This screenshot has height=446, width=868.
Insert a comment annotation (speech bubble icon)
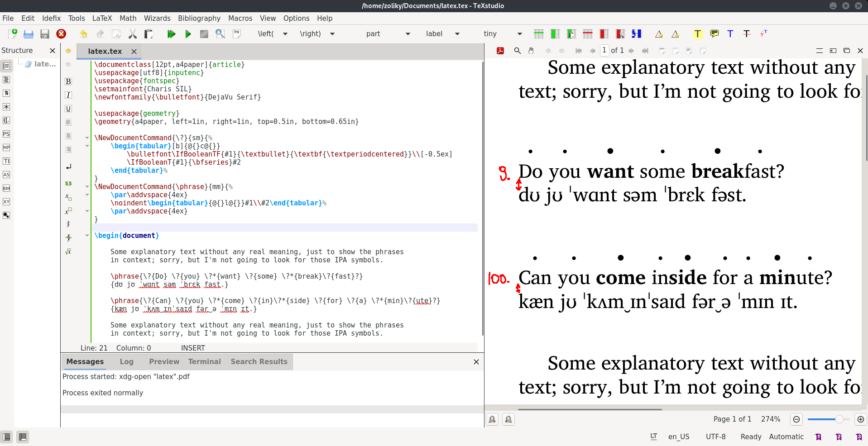click(x=714, y=34)
